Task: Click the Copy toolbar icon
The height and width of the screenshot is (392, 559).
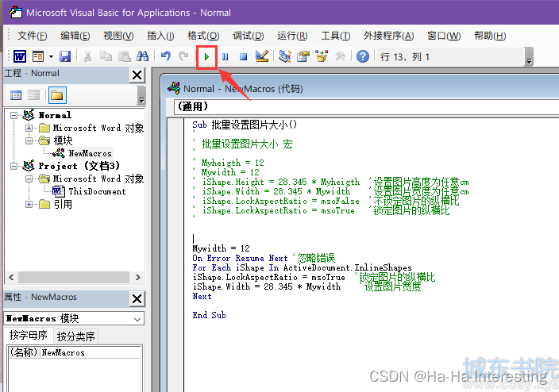Action: click(106, 56)
